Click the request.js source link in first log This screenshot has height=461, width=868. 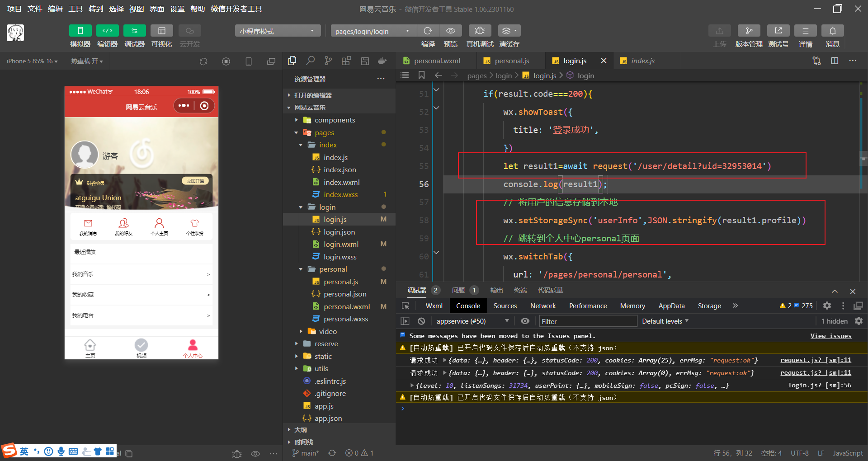tap(815, 360)
